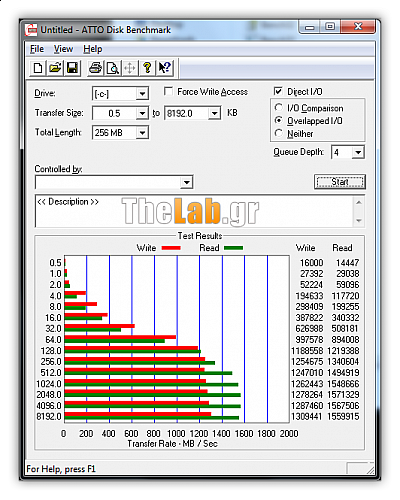Click the read value 1571329
Image resolution: width=400 pixels, height=500 pixels.
(x=343, y=395)
